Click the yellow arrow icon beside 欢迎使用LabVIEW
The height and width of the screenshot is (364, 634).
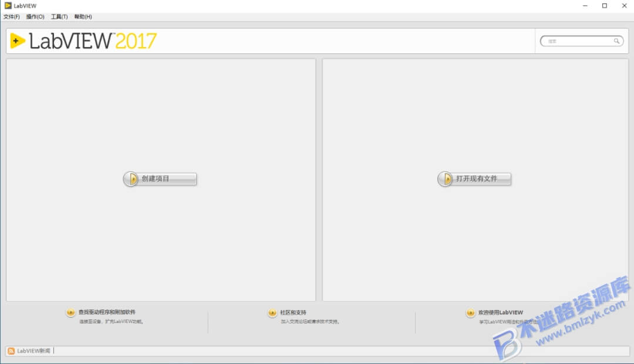470,313
